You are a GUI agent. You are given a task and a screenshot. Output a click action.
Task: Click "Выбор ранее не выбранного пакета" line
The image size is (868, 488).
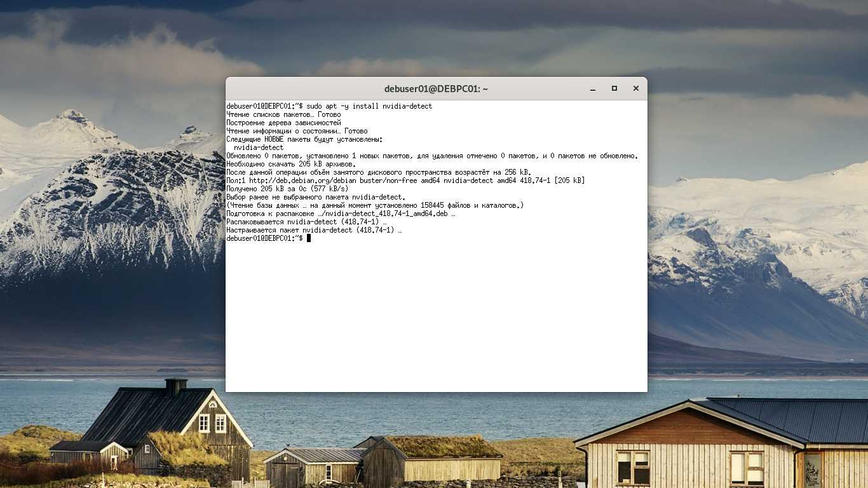click(315, 197)
